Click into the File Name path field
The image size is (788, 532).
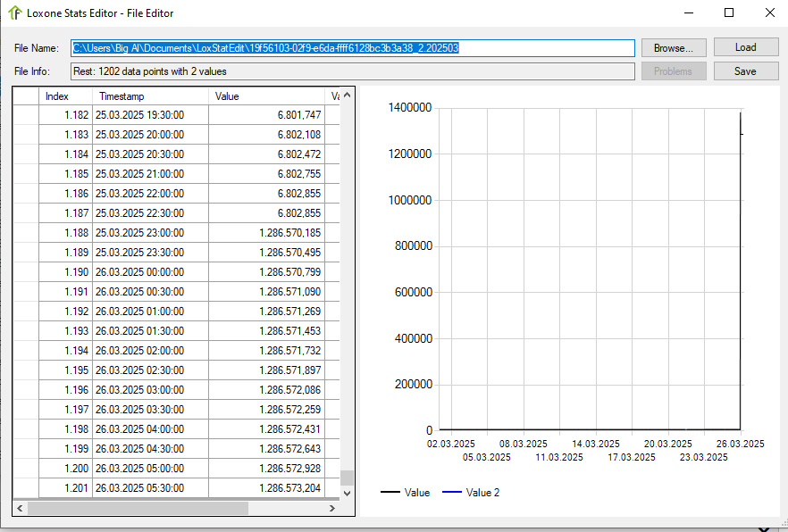click(353, 48)
